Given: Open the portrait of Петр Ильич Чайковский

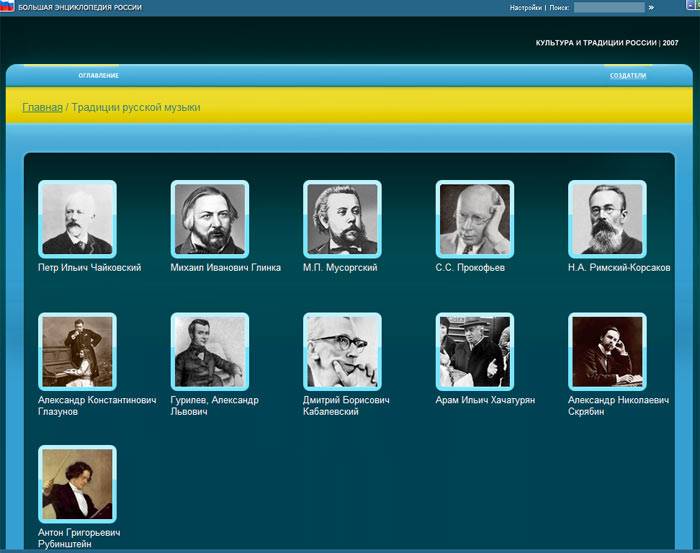Looking at the screenshot, I should click(77, 219).
